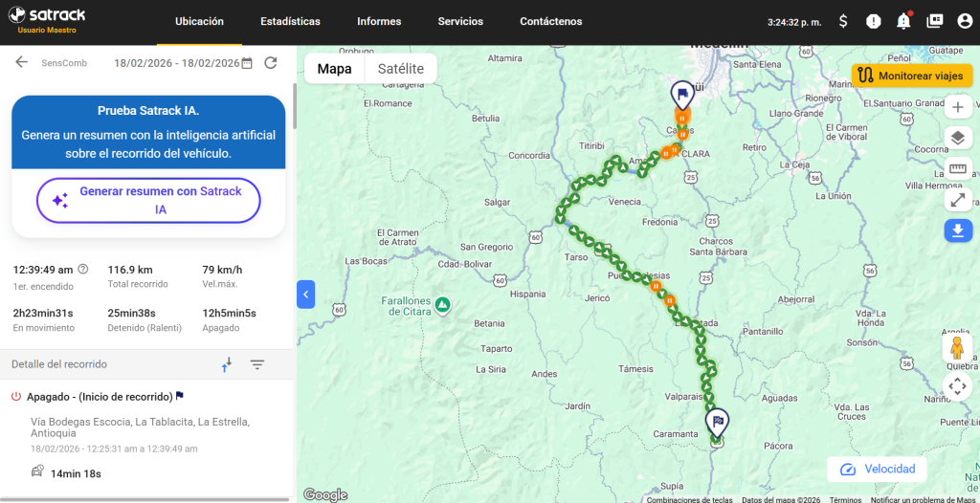Click the Satrack logo
The width and height of the screenshot is (980, 503).
(x=47, y=14)
